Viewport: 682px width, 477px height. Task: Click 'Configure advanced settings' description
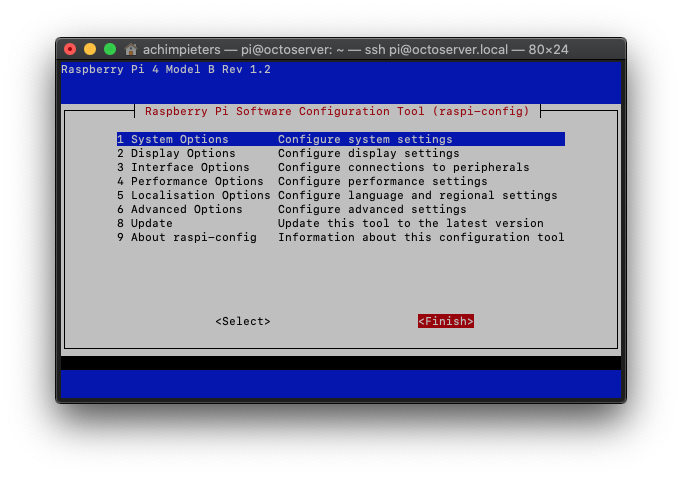[372, 209]
